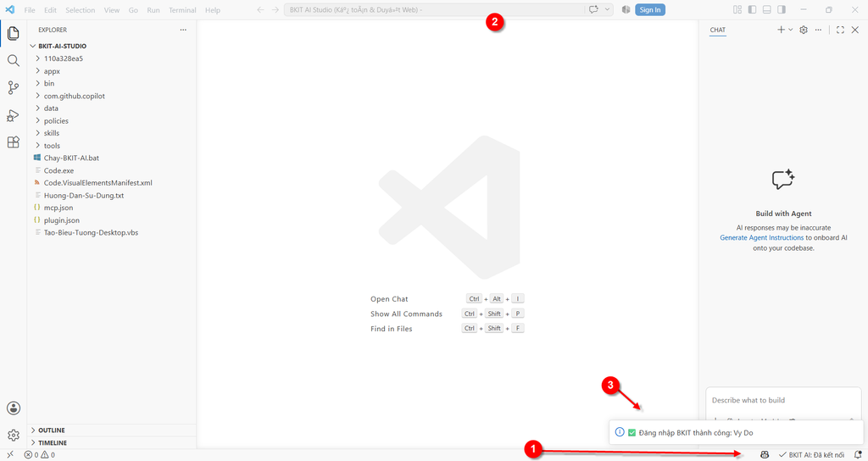Viewport: 868px width, 461px height.
Task: Open the View menu
Action: coord(112,10)
